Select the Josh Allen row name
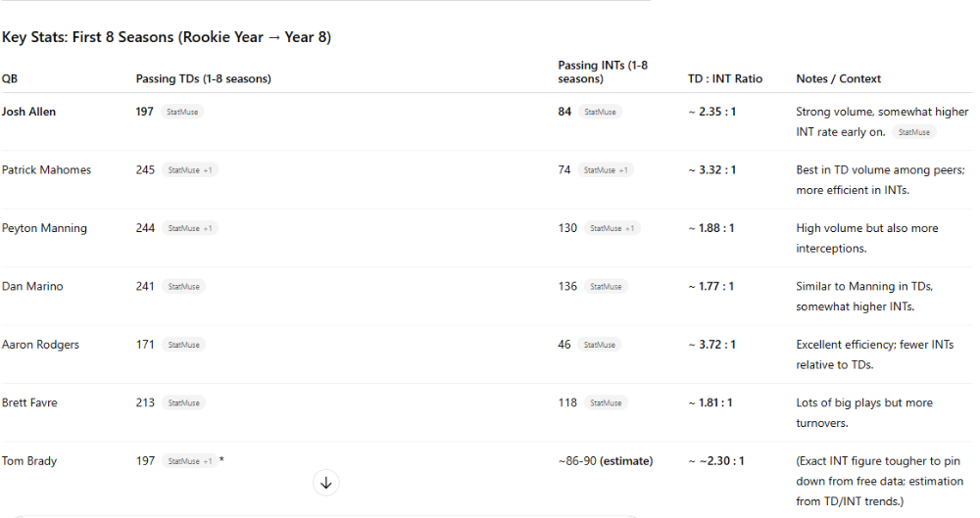 [x=28, y=112]
